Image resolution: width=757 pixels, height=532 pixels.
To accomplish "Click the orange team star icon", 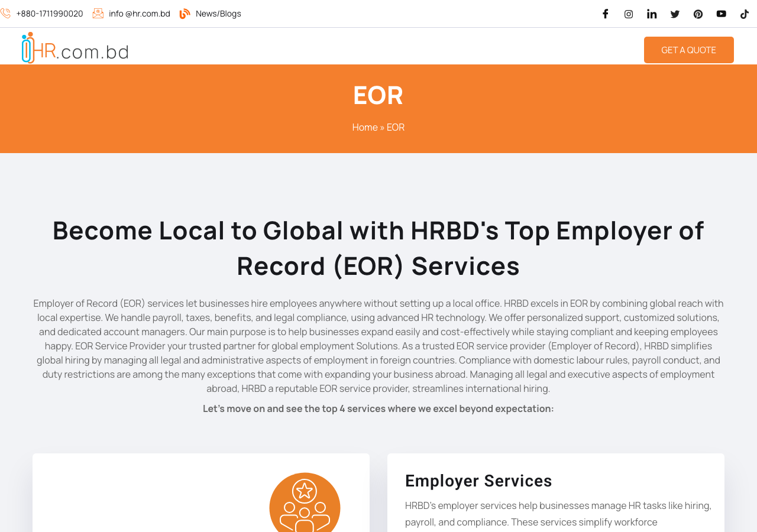I will point(305,502).
